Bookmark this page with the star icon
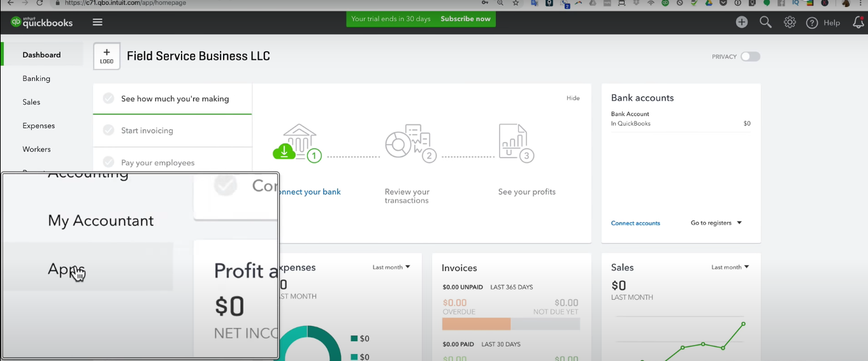Viewport: 868px width, 361px height. pyautogui.click(x=516, y=3)
